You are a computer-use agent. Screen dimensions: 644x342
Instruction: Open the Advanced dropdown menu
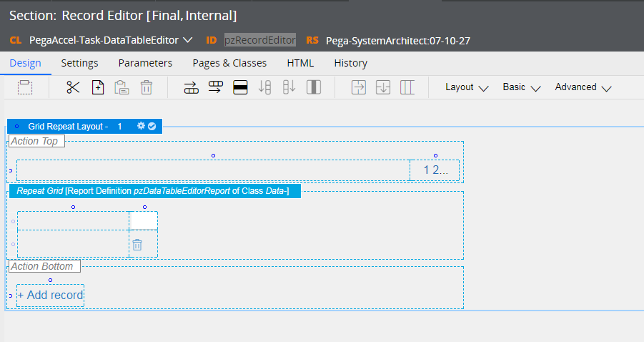click(x=583, y=87)
